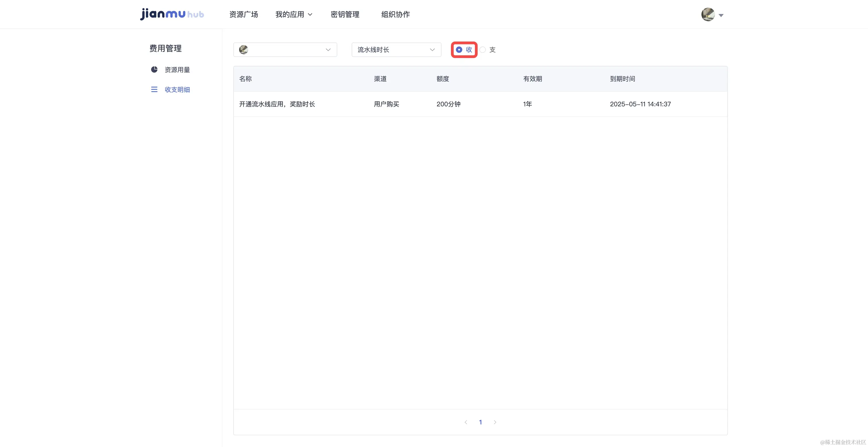The width and height of the screenshot is (868, 447).
Task: Select the 支 radio button
Action: 483,50
